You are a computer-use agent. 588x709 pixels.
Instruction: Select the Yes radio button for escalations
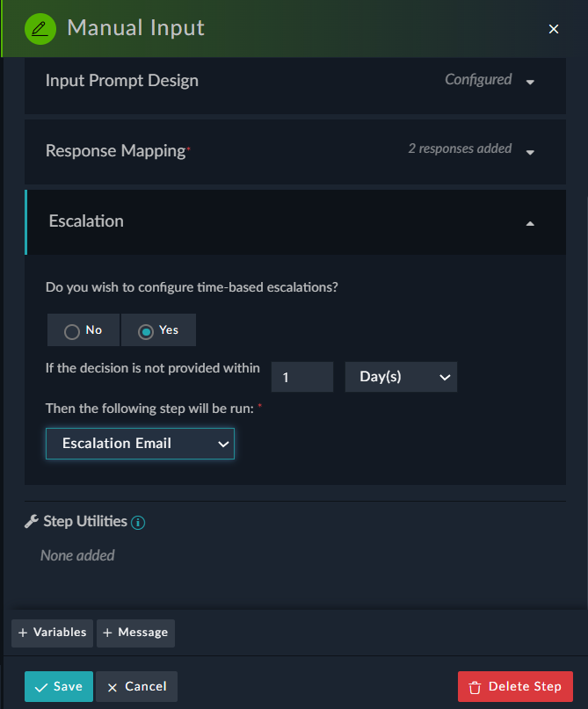click(142, 330)
